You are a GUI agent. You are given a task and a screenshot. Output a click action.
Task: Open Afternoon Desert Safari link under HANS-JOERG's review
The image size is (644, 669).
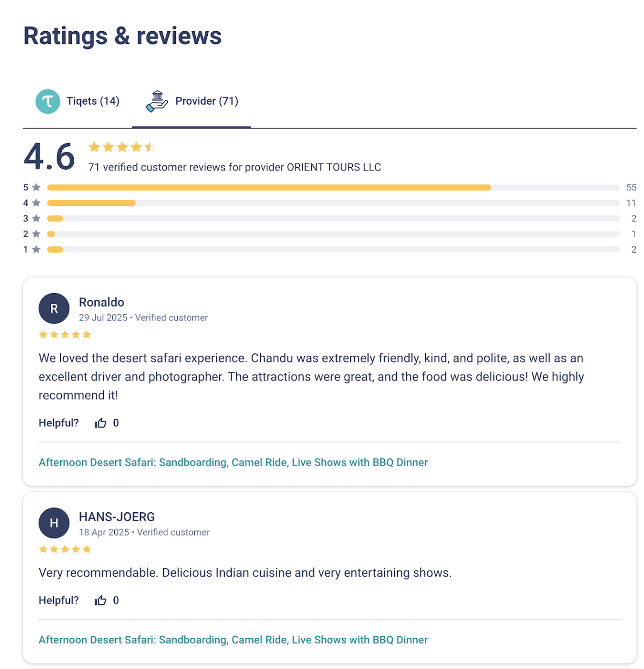pos(233,640)
